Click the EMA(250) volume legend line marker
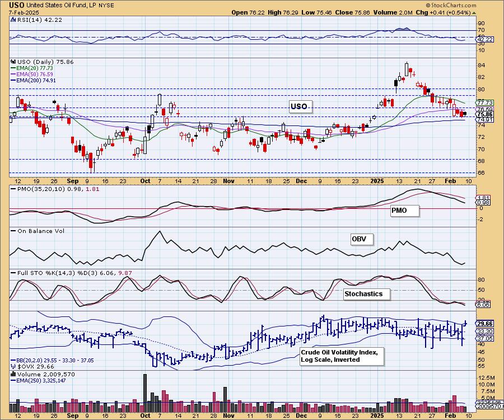Screen dimensions: 504x420 [x=13, y=380]
